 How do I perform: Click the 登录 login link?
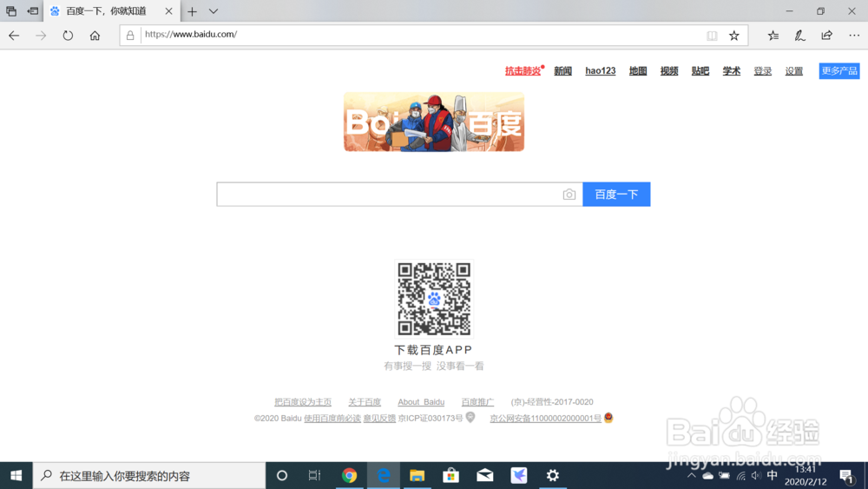pyautogui.click(x=763, y=71)
